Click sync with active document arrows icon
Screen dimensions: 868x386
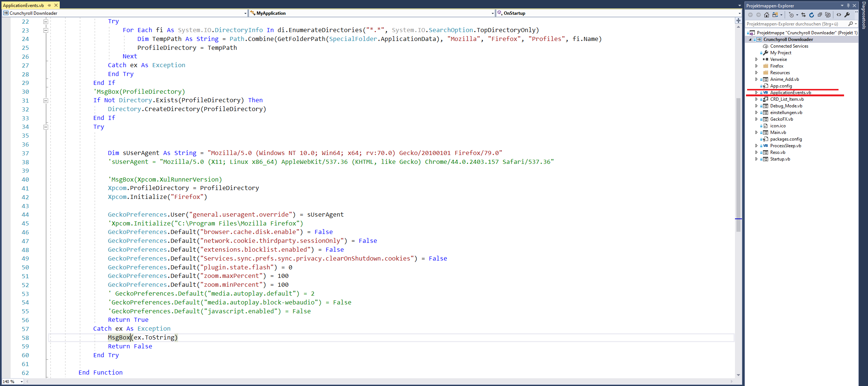[803, 15]
